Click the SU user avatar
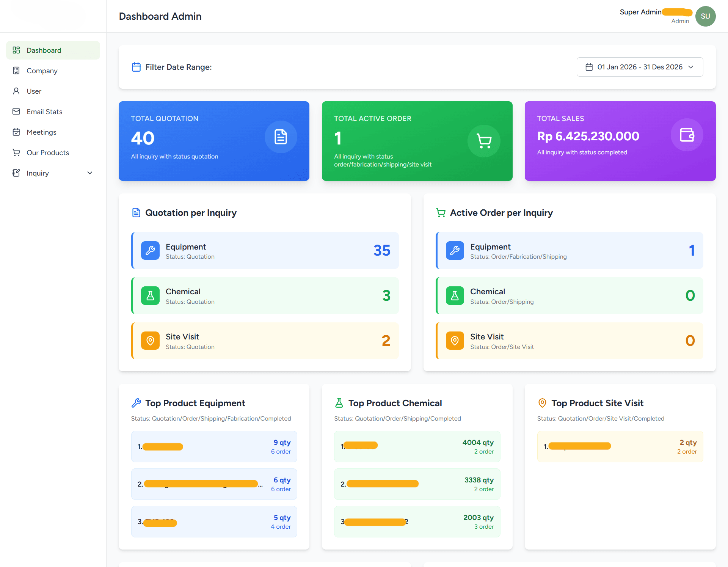The image size is (728, 567). [705, 16]
